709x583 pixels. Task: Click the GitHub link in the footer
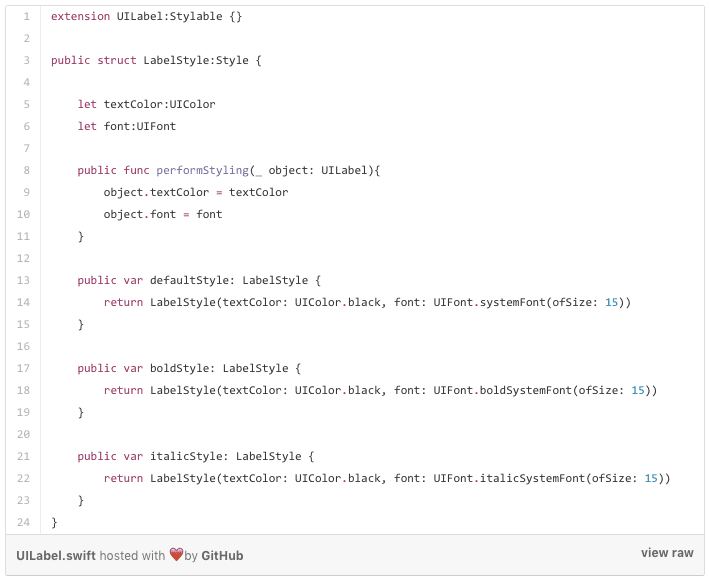point(222,555)
